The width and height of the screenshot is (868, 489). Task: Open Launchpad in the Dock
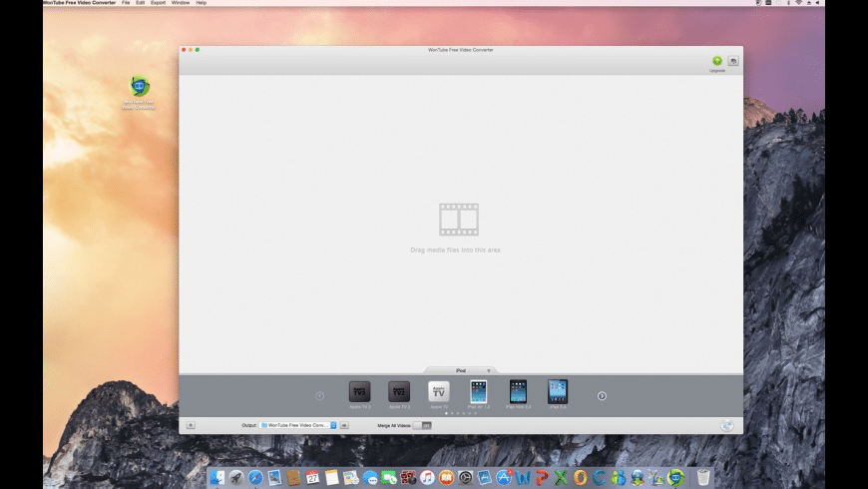236,477
